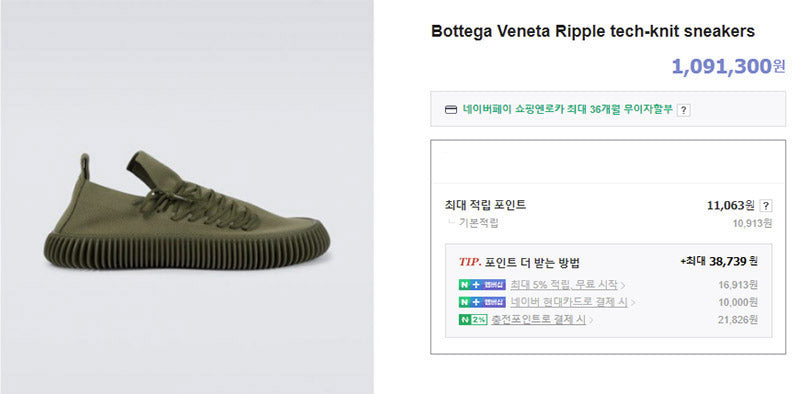
Task: Expand the chevron after 현대카드로 결제 시
Action: pos(633,303)
